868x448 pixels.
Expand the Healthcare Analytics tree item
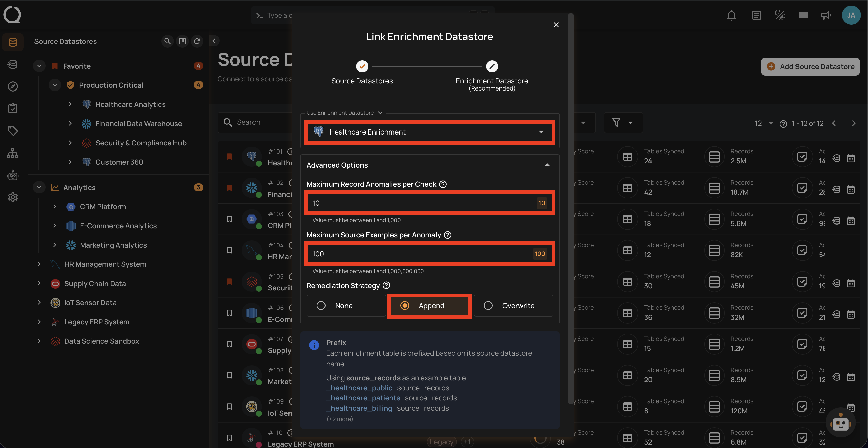pos(70,104)
